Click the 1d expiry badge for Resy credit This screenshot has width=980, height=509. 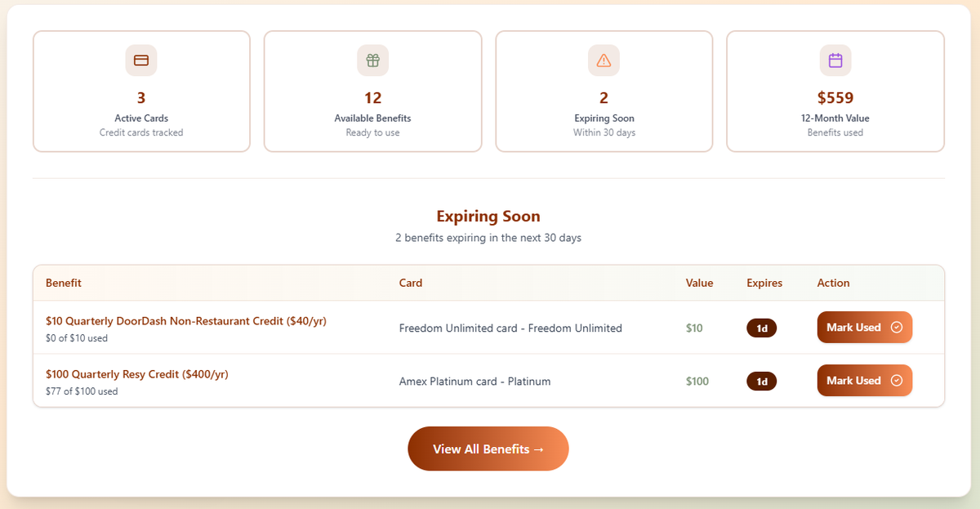(x=761, y=381)
